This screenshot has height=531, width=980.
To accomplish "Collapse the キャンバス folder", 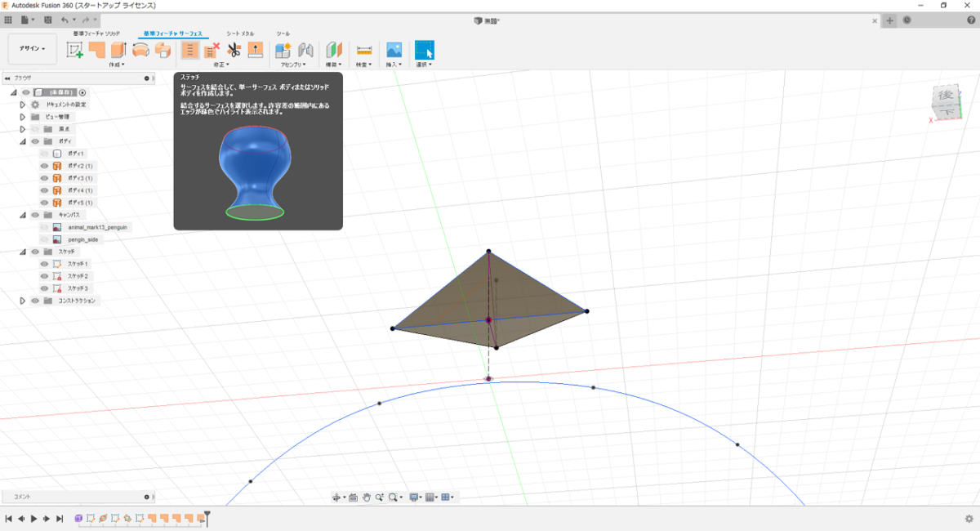I will pos(23,215).
